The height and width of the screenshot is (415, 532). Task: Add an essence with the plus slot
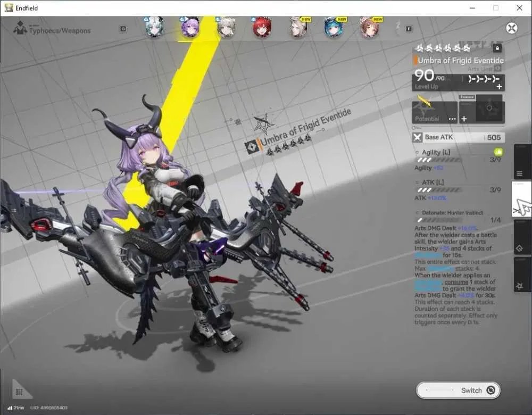point(464,119)
